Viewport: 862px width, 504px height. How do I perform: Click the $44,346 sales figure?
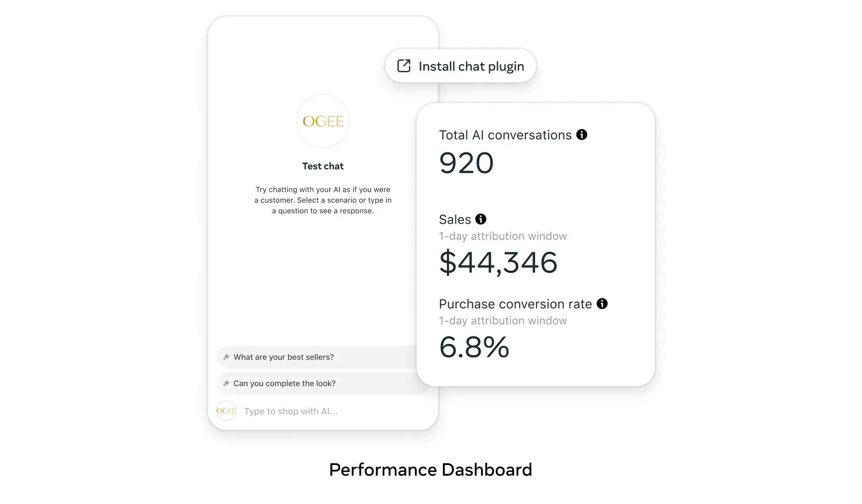coord(498,262)
